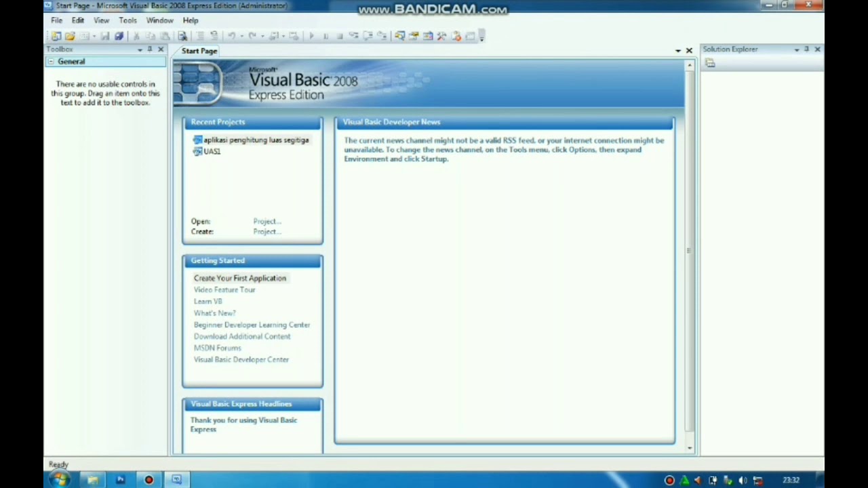Click the MSDN Forums link
This screenshot has width=868, height=488.
217,348
